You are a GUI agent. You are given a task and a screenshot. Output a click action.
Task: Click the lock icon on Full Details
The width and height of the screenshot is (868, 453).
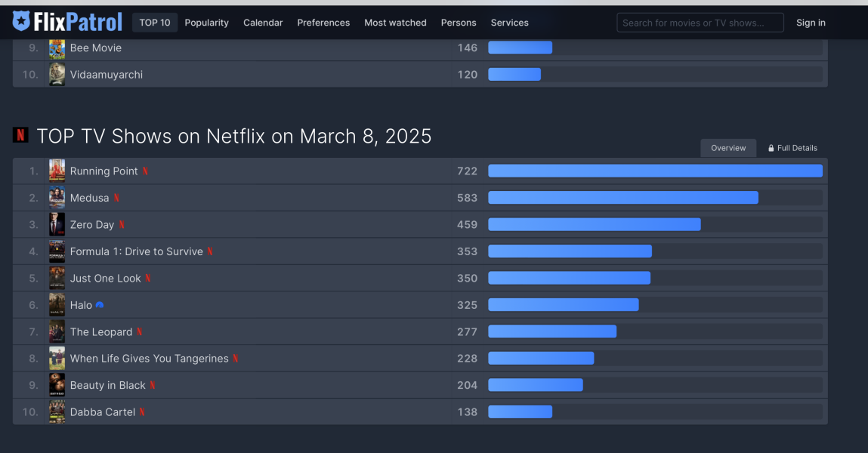pos(771,148)
